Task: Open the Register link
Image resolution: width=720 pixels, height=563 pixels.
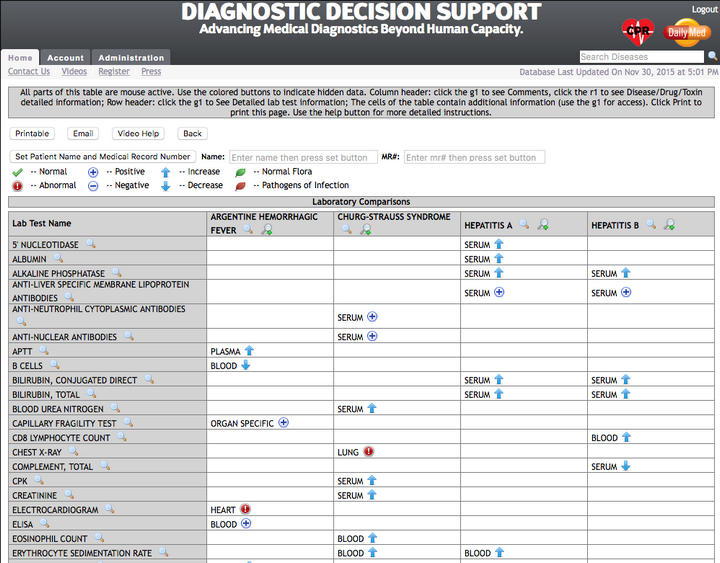Action: coord(114,71)
